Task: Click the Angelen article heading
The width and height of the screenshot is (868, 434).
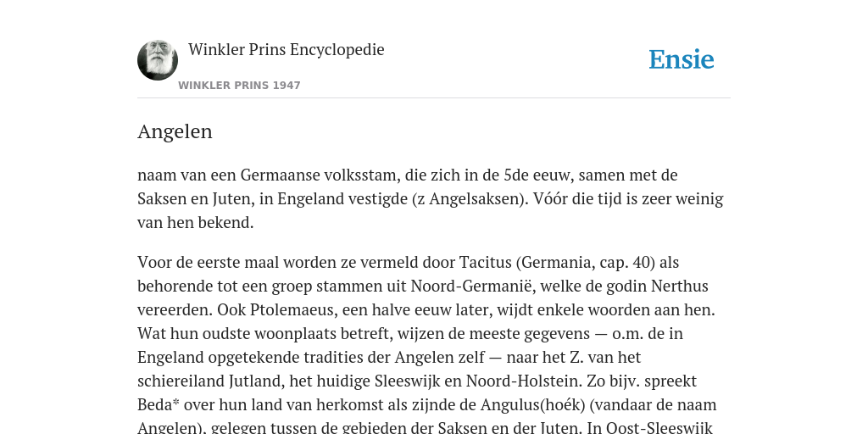Action: (175, 131)
